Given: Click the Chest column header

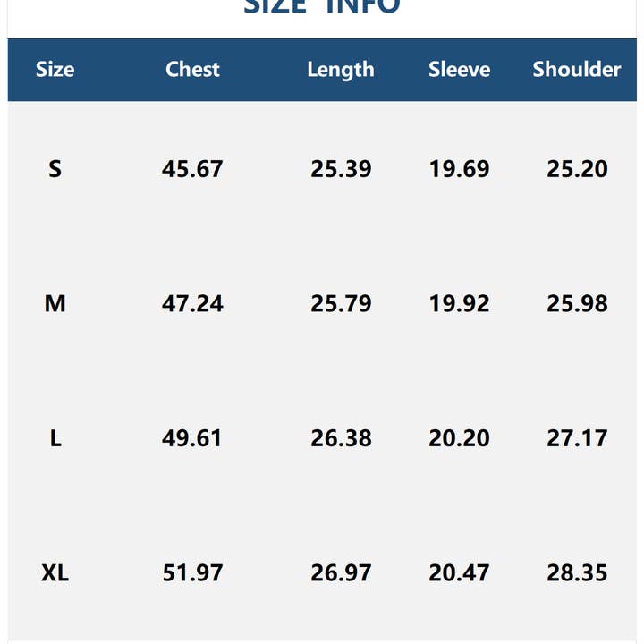Looking at the screenshot, I should 192,70.
